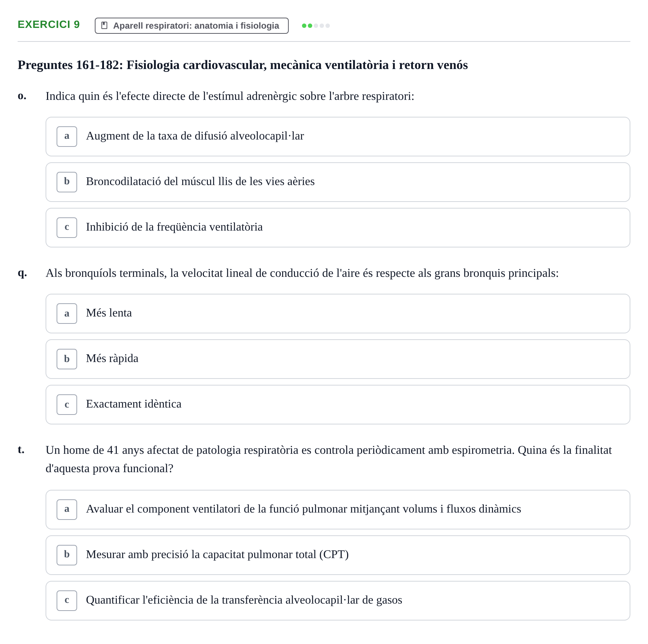Choose the answer Exactament idèntica

point(338,405)
